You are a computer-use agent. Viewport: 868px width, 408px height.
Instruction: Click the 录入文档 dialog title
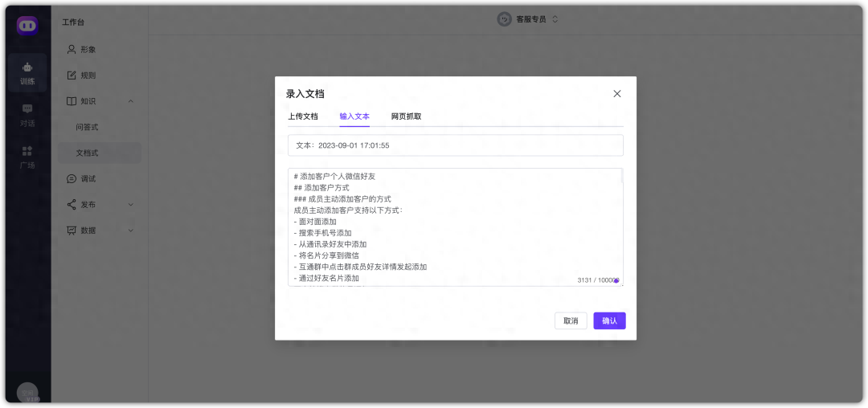pyautogui.click(x=305, y=94)
